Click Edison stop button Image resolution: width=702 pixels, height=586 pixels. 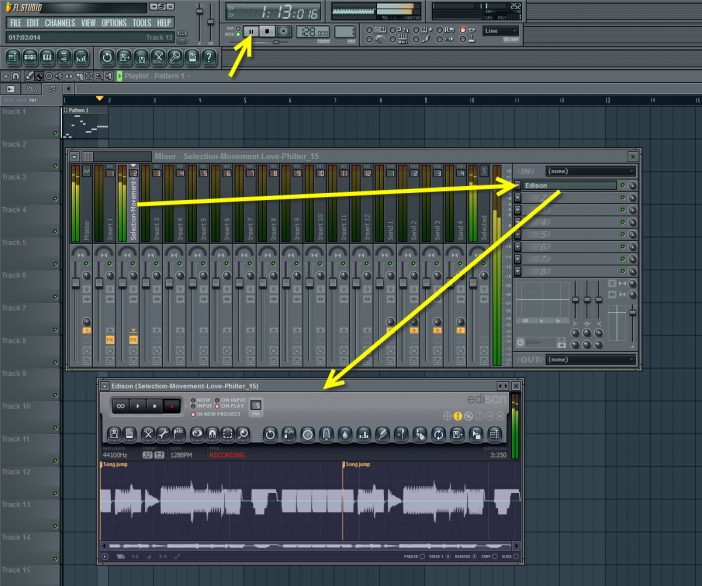tap(154, 406)
